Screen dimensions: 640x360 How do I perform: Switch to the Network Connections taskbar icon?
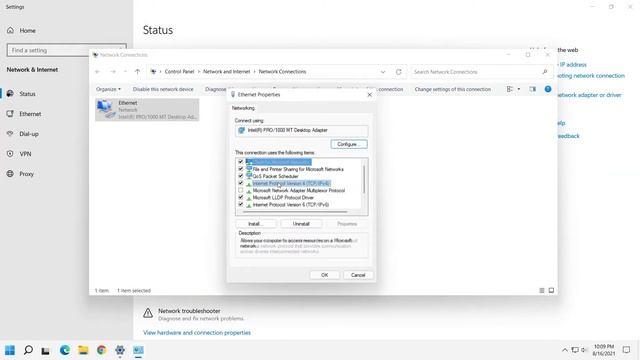(138, 350)
